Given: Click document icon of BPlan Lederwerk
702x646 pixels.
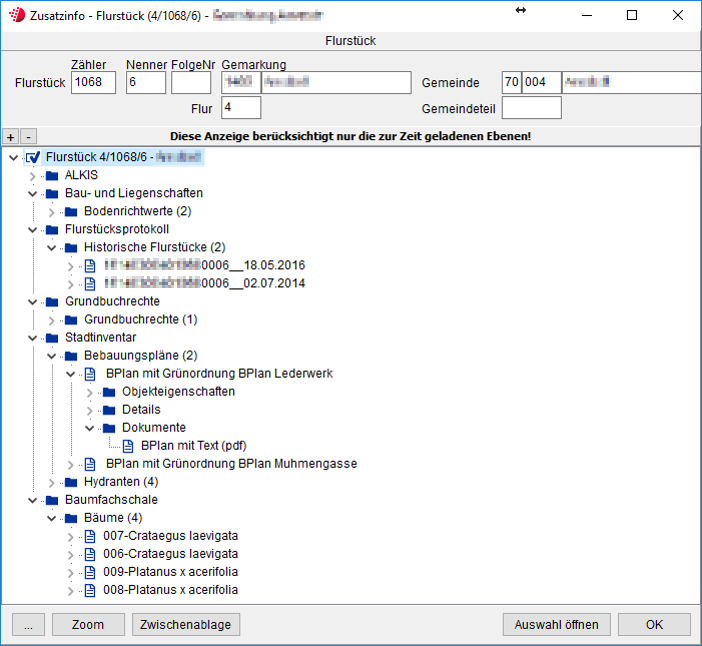Looking at the screenshot, I should point(90,374).
